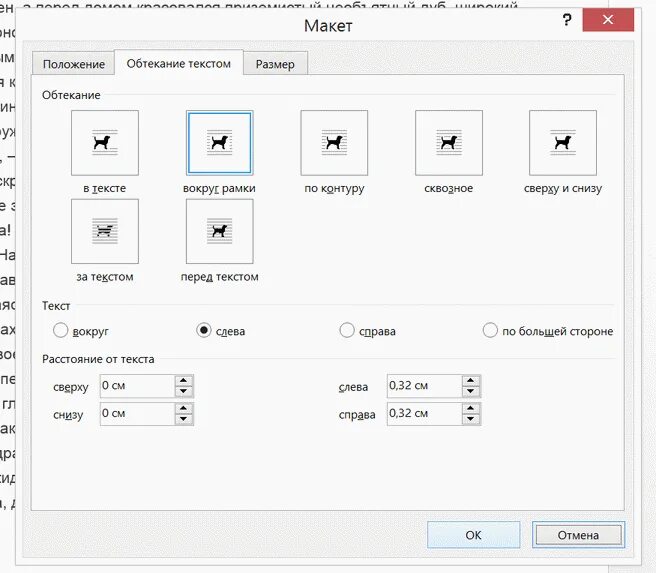The height and width of the screenshot is (573, 656).
Task: Increase the 'снизу' distance value
Action: pyautogui.click(x=183, y=408)
